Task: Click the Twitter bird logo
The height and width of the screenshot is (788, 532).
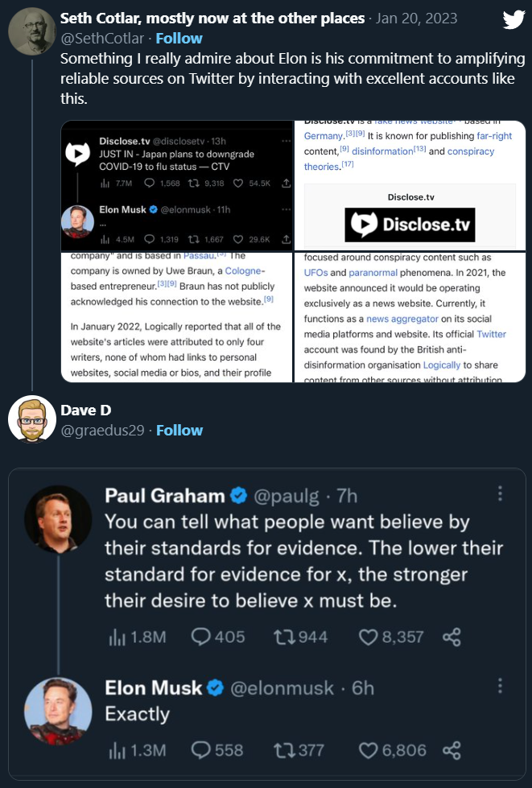Action: tap(513, 19)
